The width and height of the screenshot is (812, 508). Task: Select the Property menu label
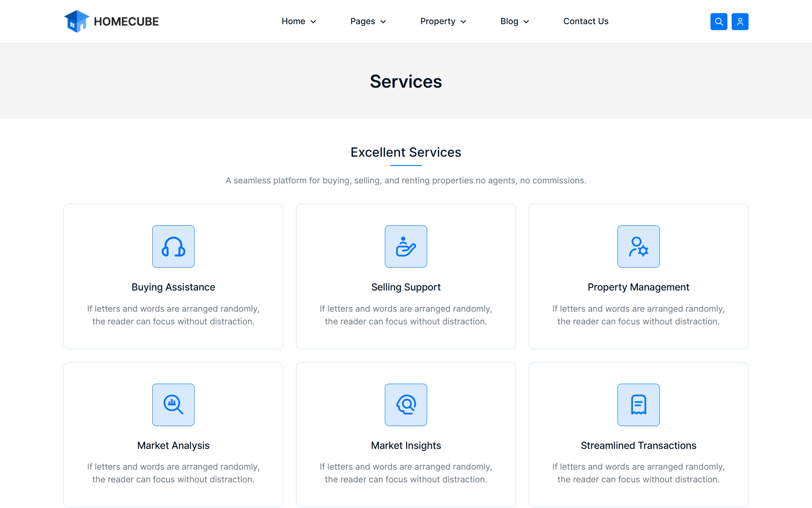click(438, 21)
